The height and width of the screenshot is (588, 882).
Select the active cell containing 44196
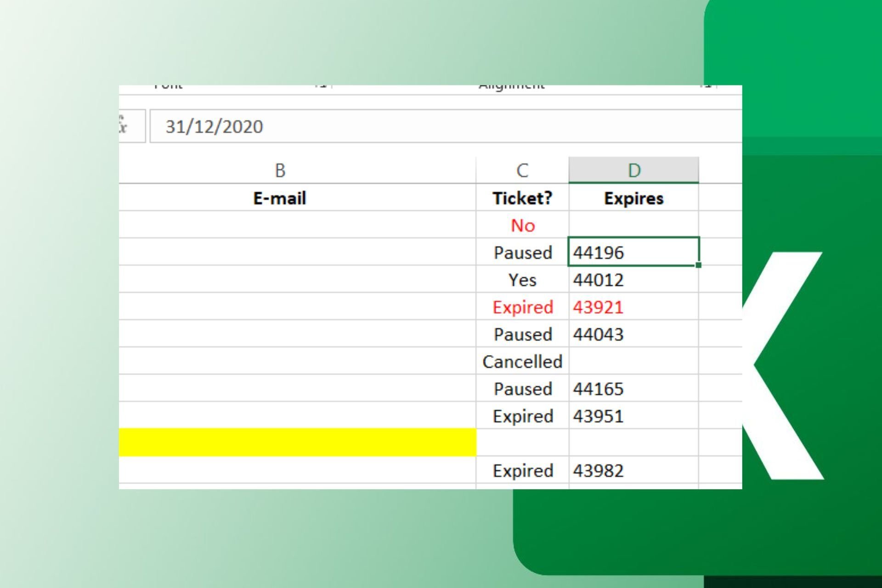click(634, 252)
